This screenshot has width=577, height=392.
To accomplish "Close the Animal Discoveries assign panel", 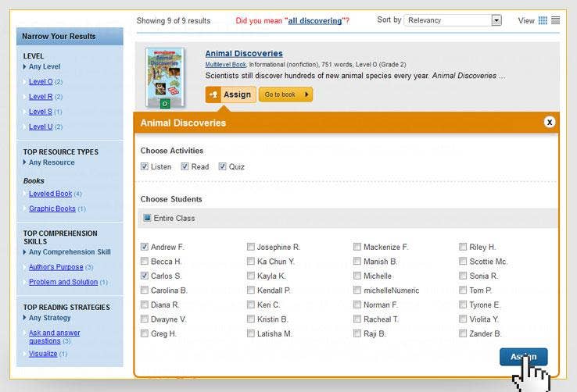I will (550, 122).
